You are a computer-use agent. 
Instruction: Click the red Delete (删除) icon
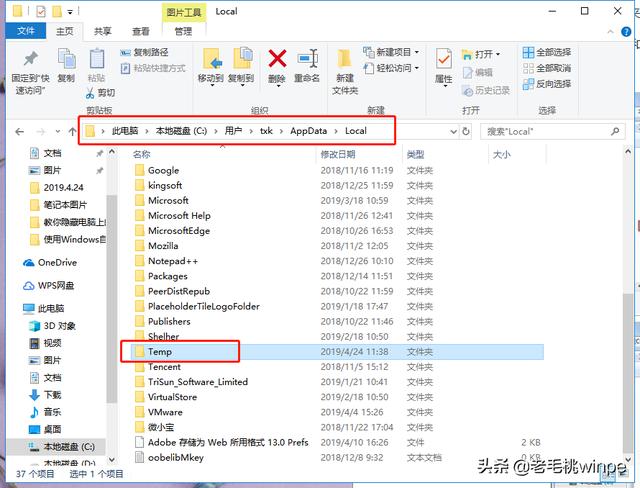pos(277,59)
